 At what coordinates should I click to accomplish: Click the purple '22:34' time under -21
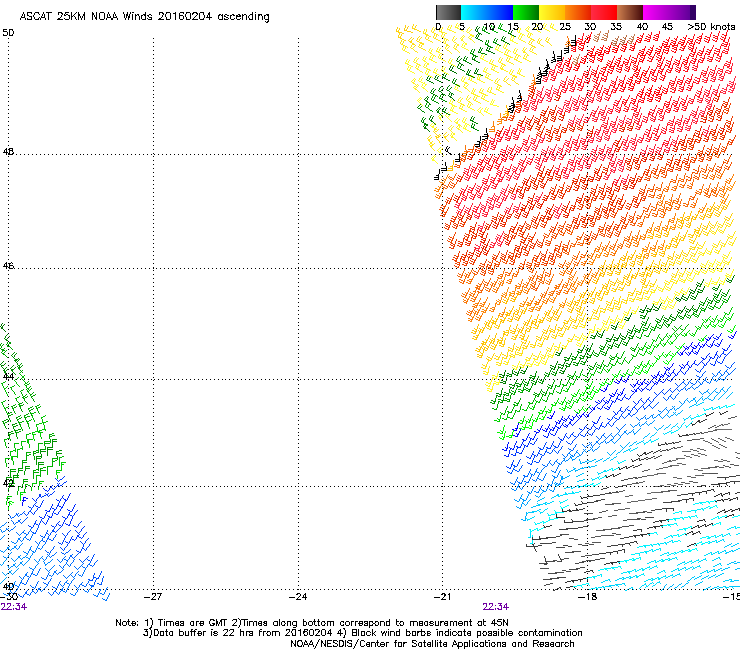pos(496,607)
